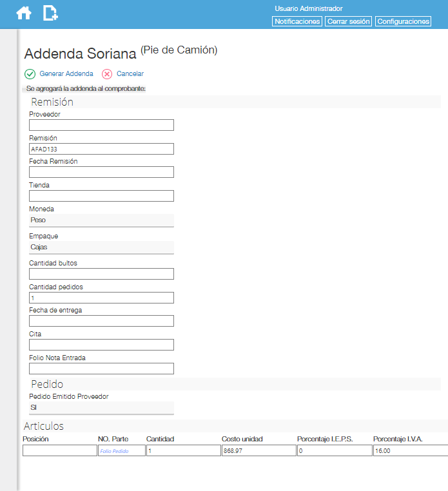Click Cerrar sesión button
This screenshot has height=491, width=448.
[348, 21]
